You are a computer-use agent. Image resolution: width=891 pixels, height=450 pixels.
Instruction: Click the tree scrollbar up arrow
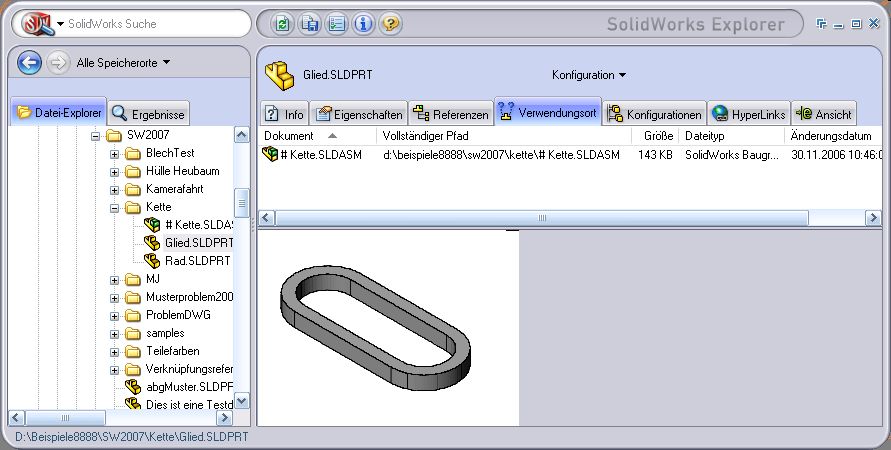click(x=242, y=135)
